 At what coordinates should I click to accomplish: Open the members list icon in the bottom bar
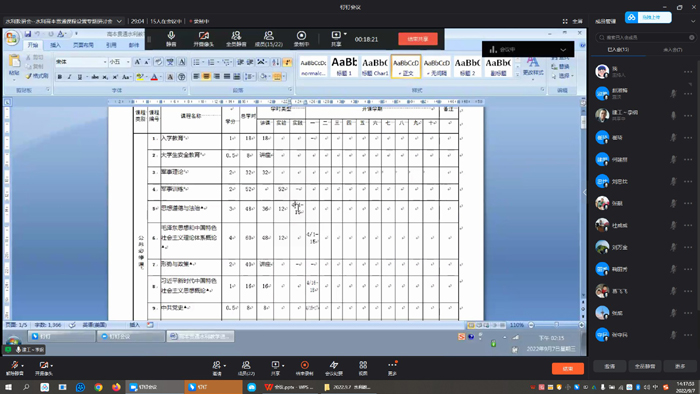tap(246, 368)
